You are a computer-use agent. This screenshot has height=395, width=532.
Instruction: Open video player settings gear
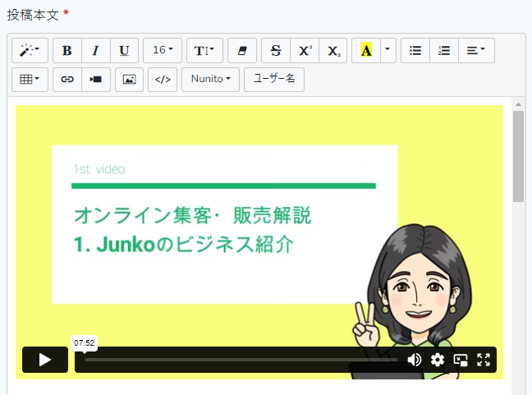click(x=438, y=360)
